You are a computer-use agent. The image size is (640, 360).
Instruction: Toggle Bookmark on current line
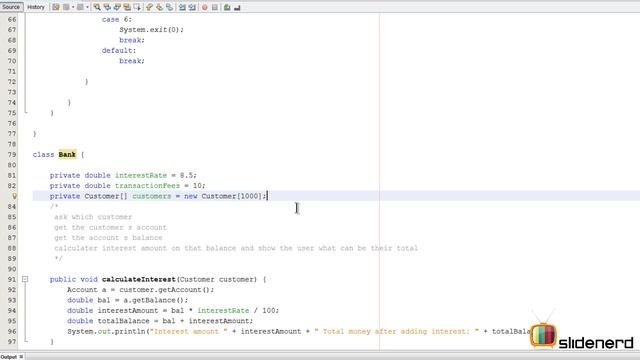tap(169, 7)
